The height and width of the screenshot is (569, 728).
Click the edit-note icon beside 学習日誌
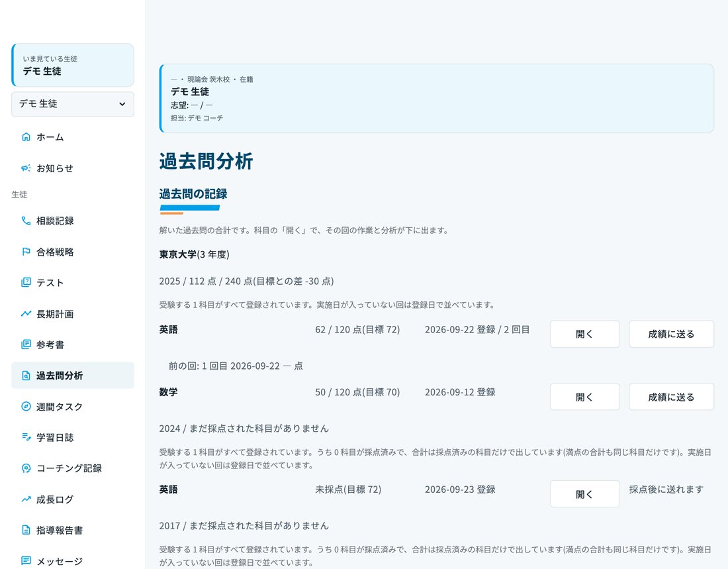point(26,437)
